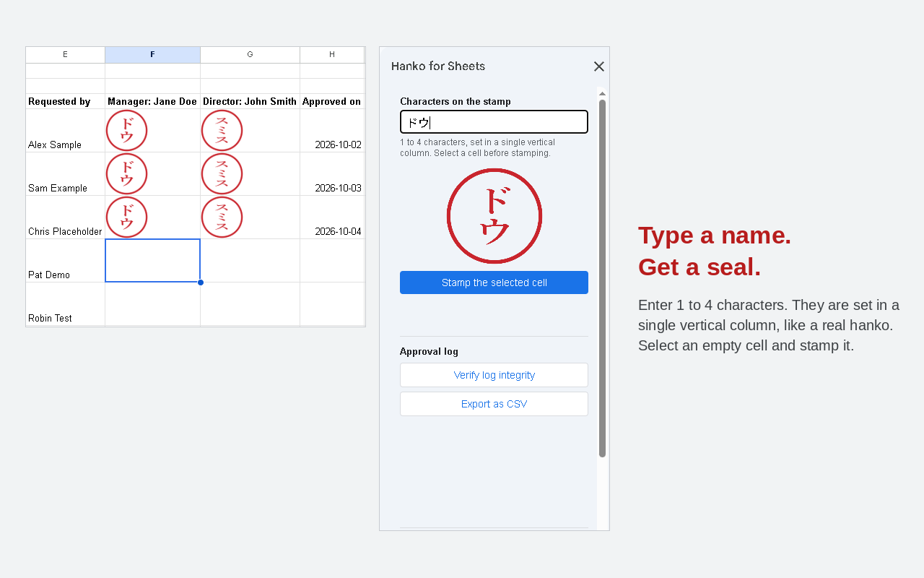
Task: Click the sidebar vertical scrollbar thumb
Action: pos(603,278)
